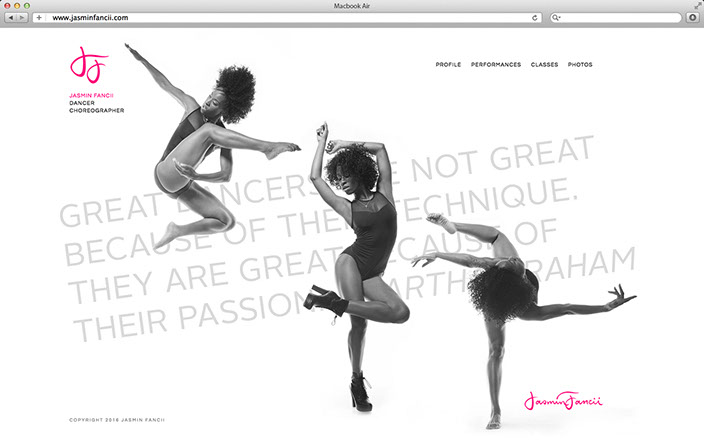Focus the browser search input field
Viewport: 704px width, 440px height.
pyautogui.click(x=620, y=18)
